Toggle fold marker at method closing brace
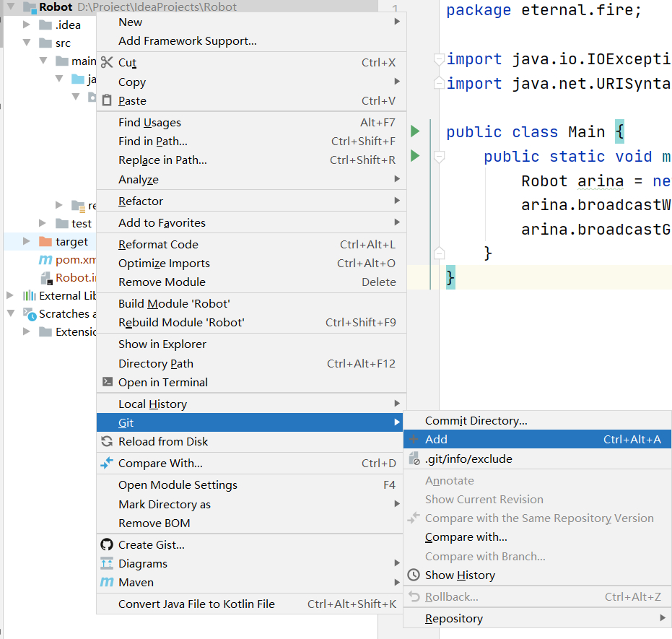672x639 pixels. tap(439, 253)
